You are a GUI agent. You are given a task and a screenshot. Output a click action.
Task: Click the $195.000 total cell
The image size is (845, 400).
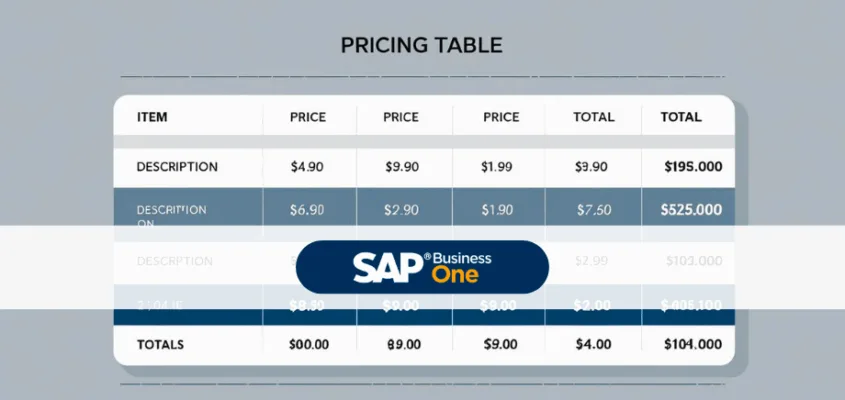(x=693, y=167)
